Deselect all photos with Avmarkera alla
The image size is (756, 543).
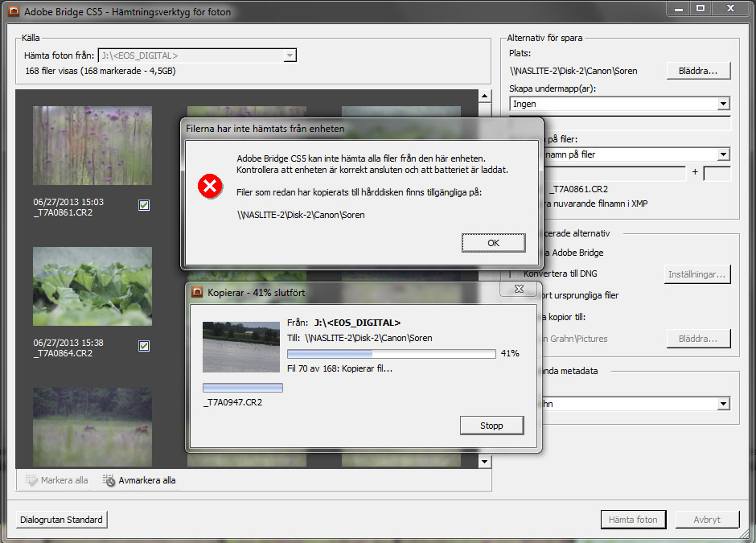click(139, 480)
